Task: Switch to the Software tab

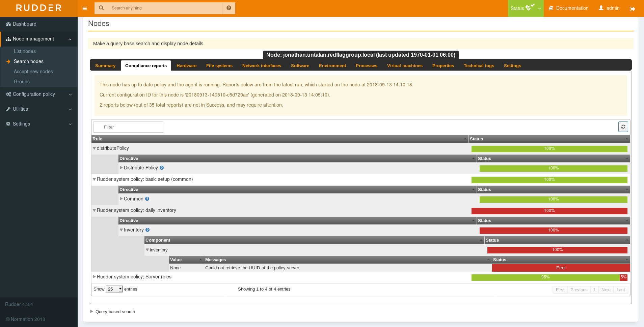Action: [300, 65]
